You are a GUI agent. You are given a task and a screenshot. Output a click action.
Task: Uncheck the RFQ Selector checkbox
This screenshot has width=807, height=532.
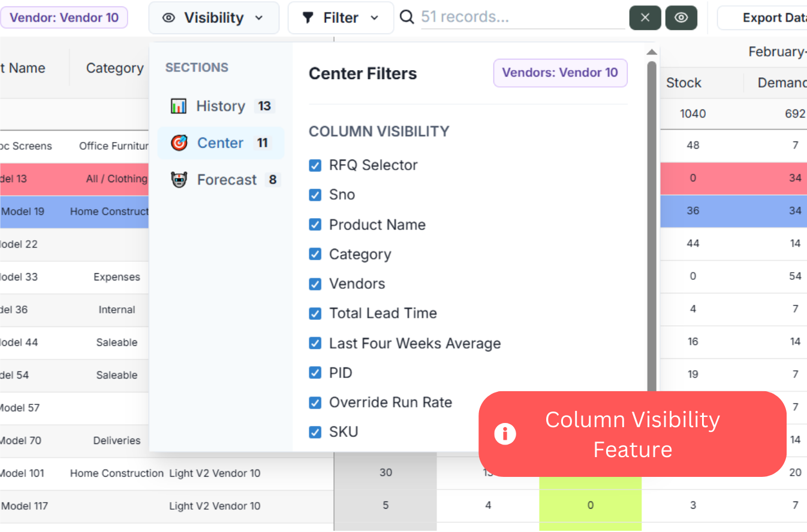pyautogui.click(x=315, y=165)
